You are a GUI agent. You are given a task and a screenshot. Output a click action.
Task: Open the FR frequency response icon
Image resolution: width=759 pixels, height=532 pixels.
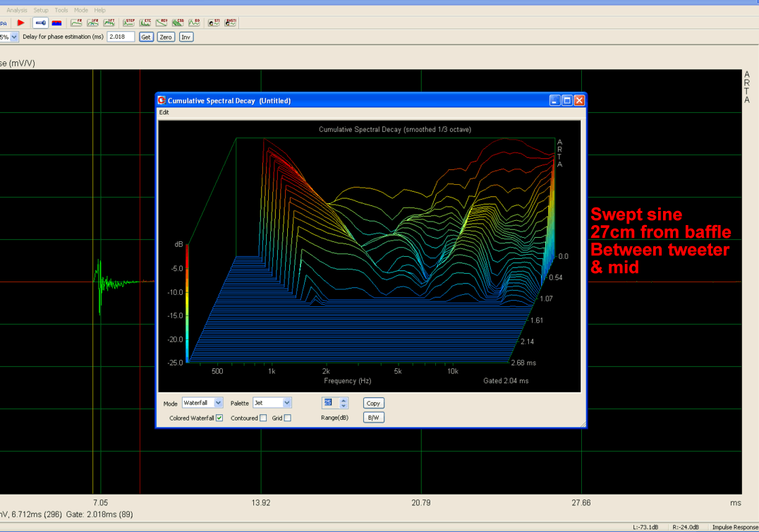tap(76, 23)
